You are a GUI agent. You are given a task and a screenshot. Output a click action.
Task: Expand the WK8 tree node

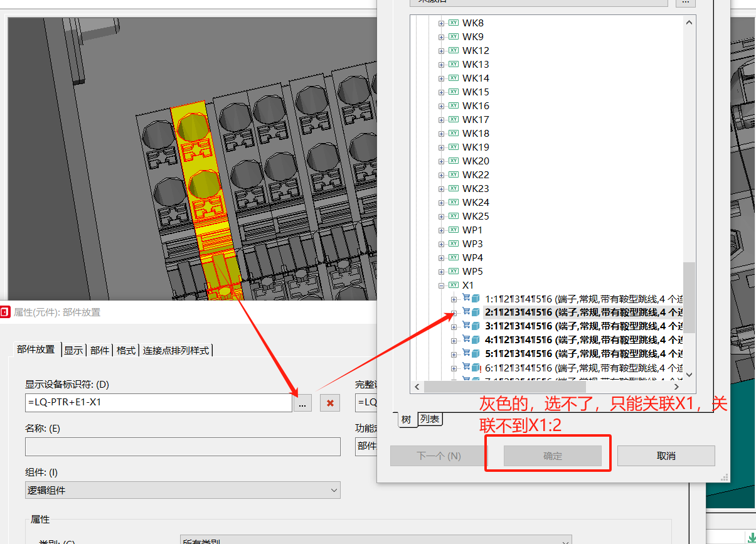[x=442, y=23]
